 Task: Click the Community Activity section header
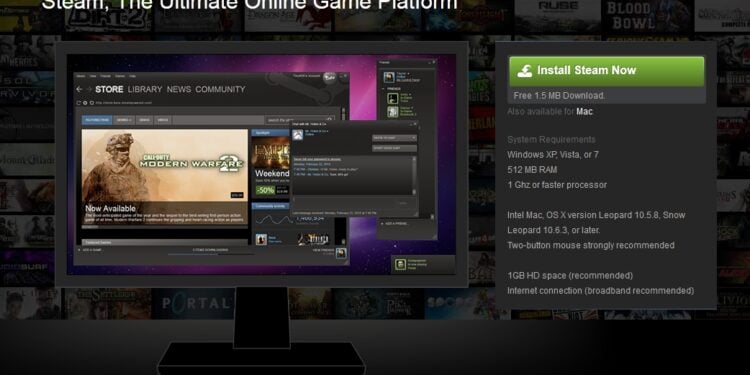coord(271,206)
